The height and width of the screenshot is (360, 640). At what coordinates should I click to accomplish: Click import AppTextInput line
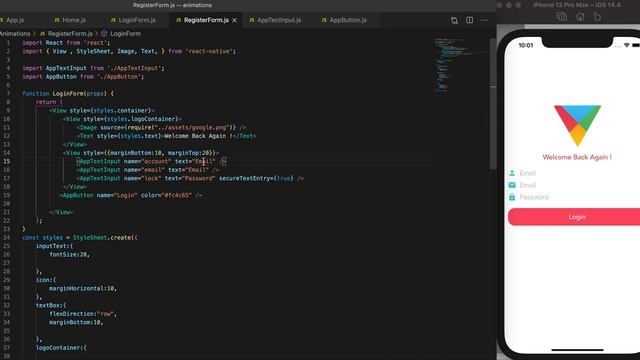point(93,68)
